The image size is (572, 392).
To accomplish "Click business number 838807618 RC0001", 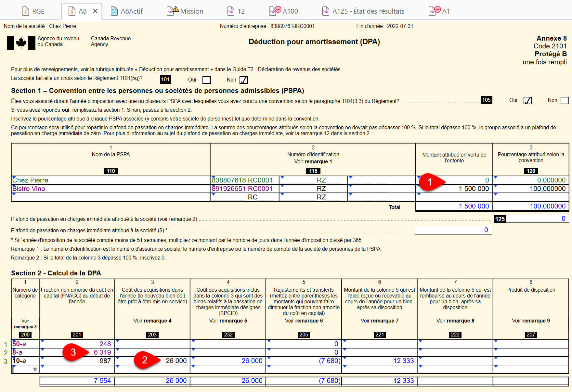I will [245, 180].
